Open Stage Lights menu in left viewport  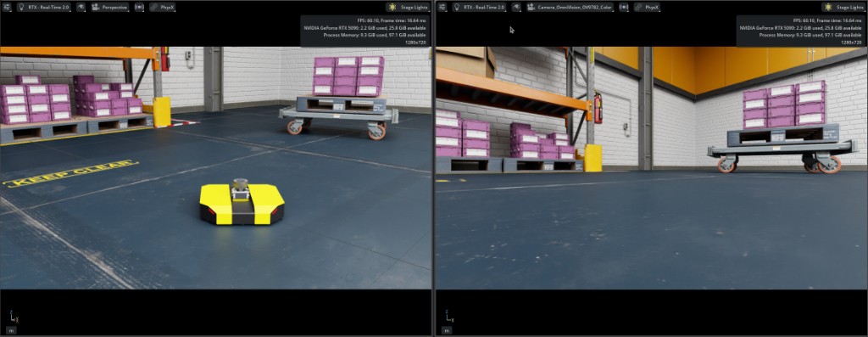click(x=409, y=7)
